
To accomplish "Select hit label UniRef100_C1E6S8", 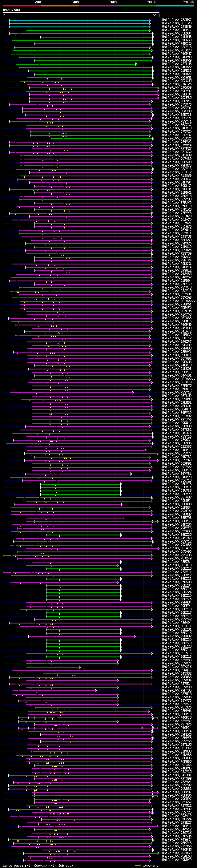I will point(177,40).
